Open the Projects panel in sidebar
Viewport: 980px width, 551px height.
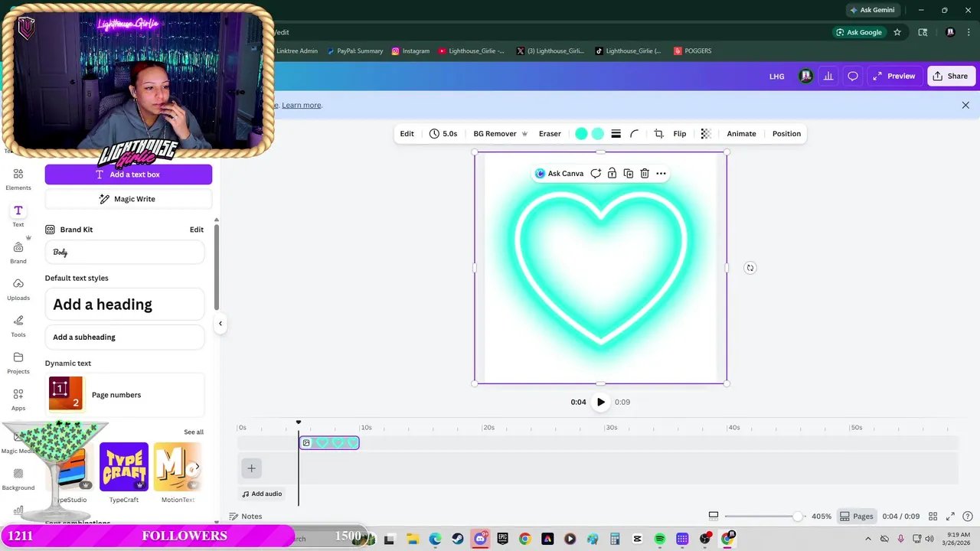click(18, 363)
